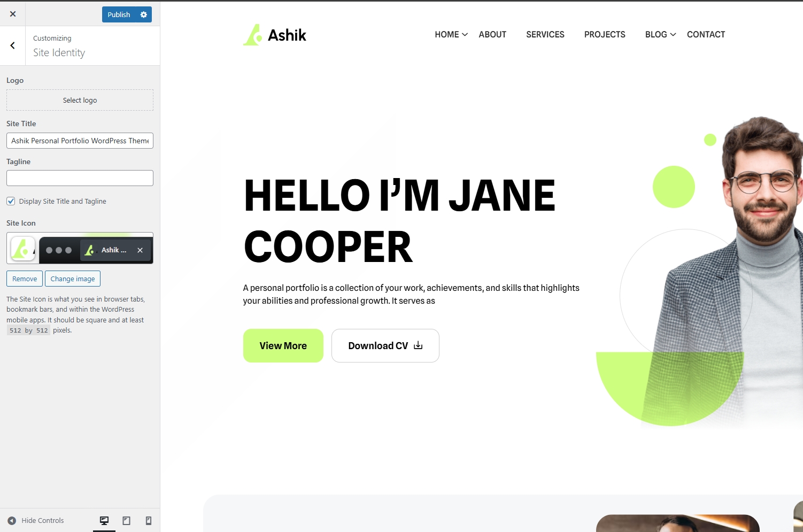
Task: Open the PROJECTS menu item
Action: (605, 34)
